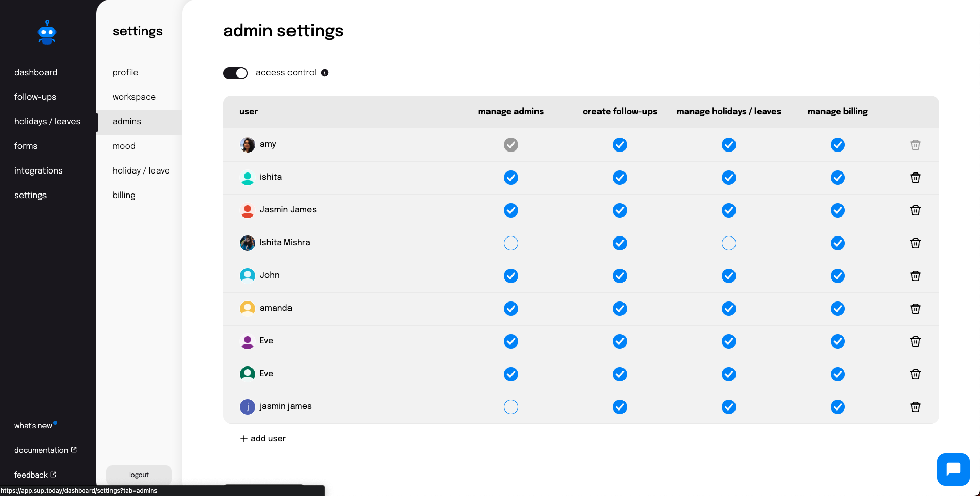Open the documentation external link
Screen dimensions: 980x496
pos(45,450)
